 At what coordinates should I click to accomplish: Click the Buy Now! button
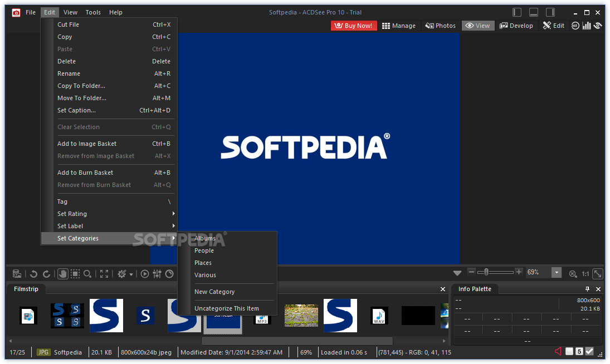click(x=354, y=26)
